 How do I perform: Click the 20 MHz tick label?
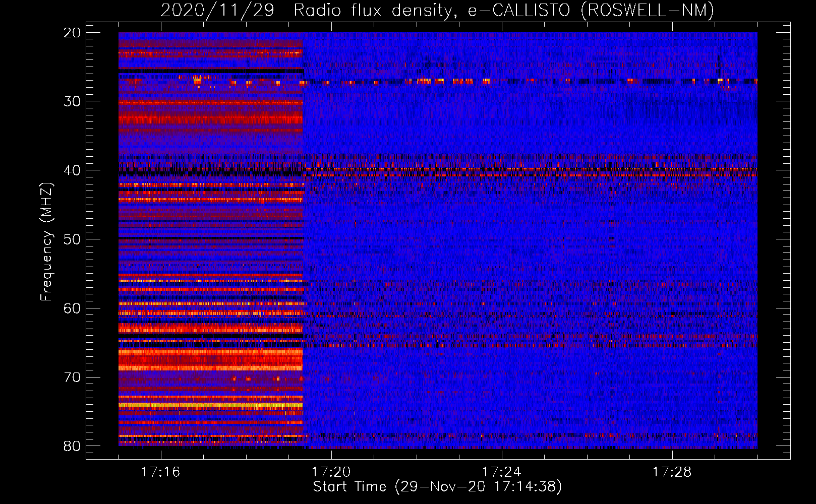[72, 33]
